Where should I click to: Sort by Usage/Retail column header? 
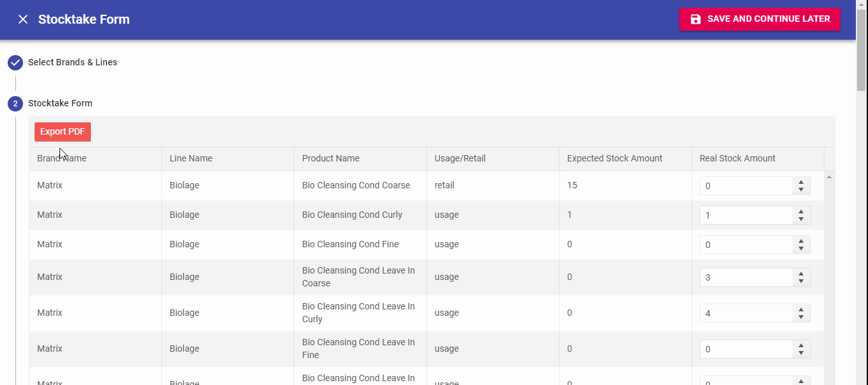493,159
